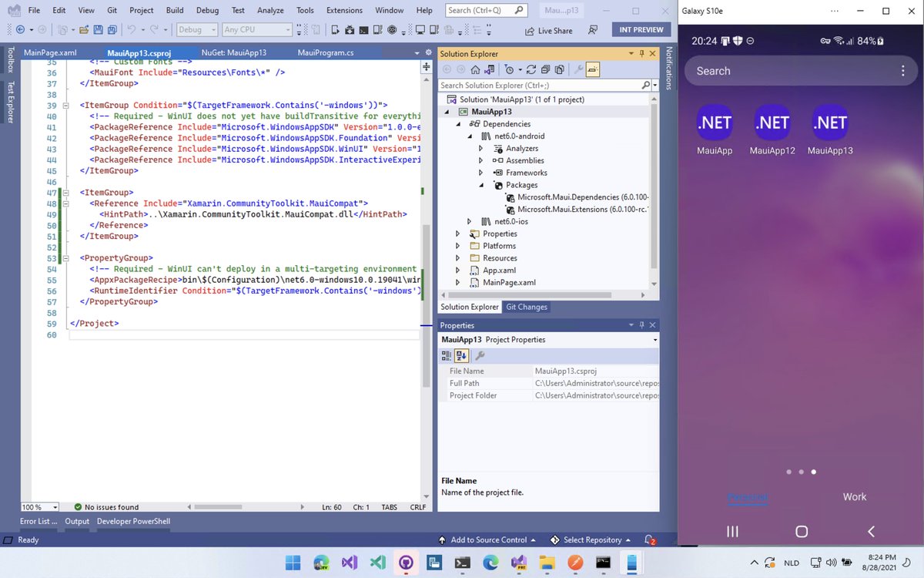Switch to MainPage.xaml editor tab
The image size is (924, 578).
pos(50,53)
